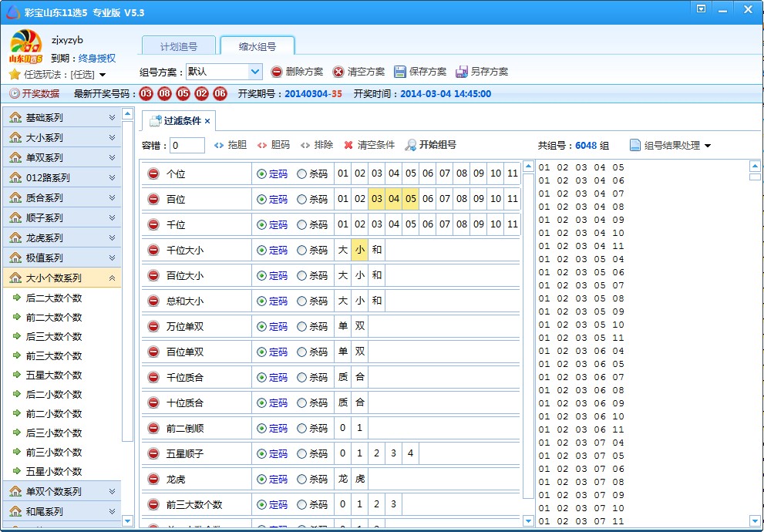Close the 过滤条件 tab

(x=207, y=121)
